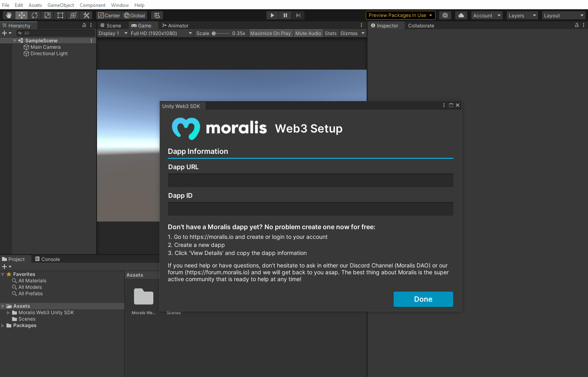This screenshot has width=588, height=377.
Task: Toggle Gizmos in Game view
Action: click(x=349, y=33)
